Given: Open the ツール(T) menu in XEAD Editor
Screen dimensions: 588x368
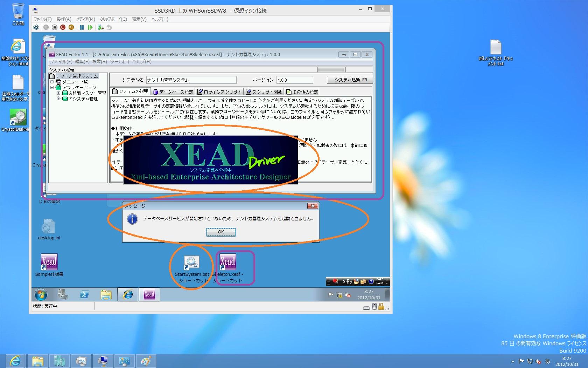Looking at the screenshot, I should pyautogui.click(x=120, y=62).
